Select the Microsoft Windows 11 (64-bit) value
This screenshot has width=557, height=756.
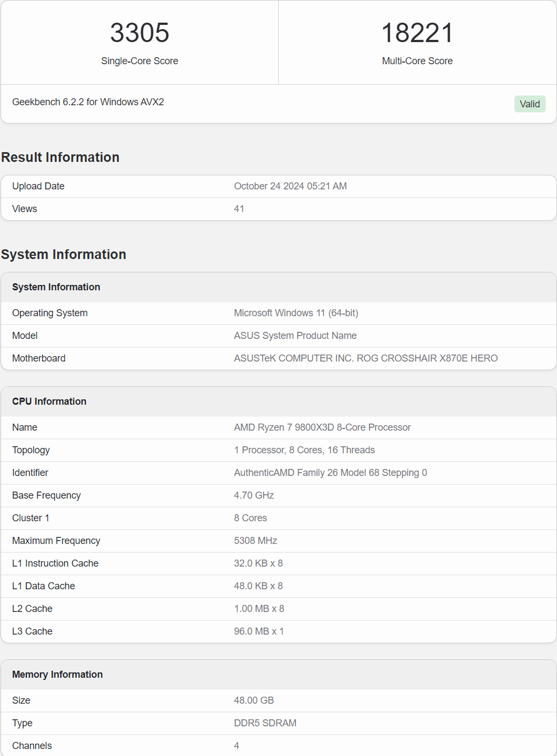coord(296,313)
